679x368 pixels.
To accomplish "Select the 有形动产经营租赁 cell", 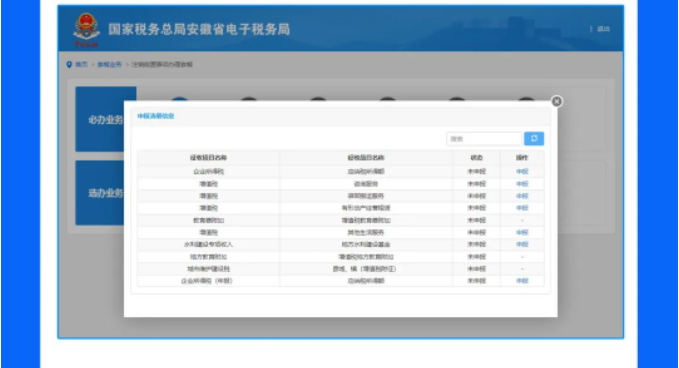I will [366, 208].
